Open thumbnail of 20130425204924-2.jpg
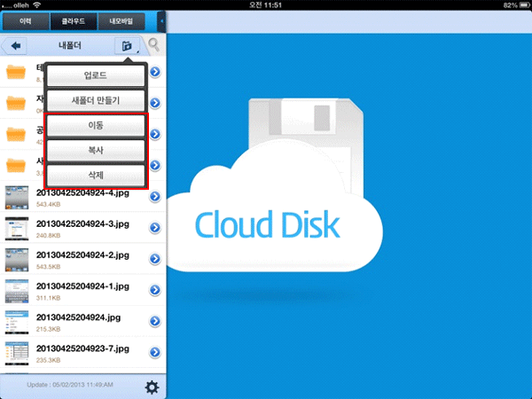 tap(17, 260)
